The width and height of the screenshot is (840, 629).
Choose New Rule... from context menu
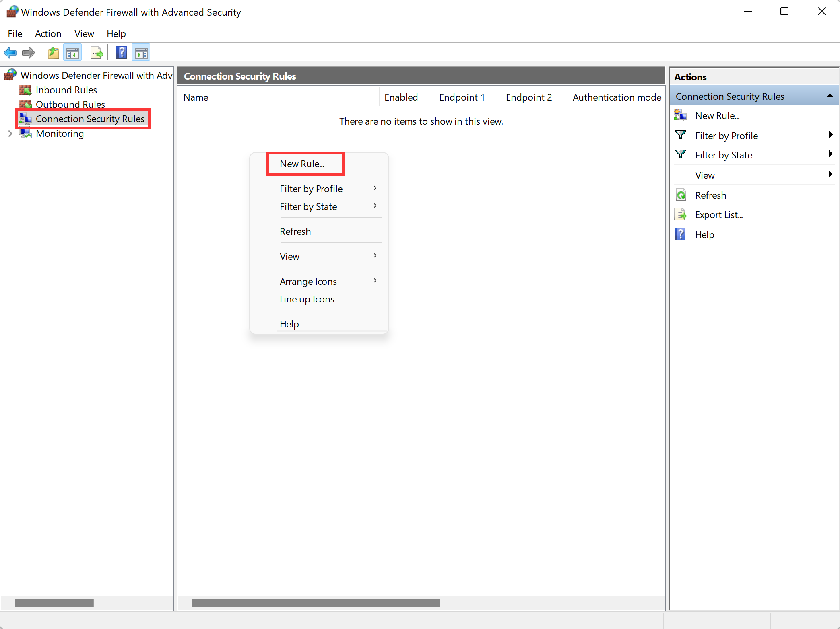302,164
